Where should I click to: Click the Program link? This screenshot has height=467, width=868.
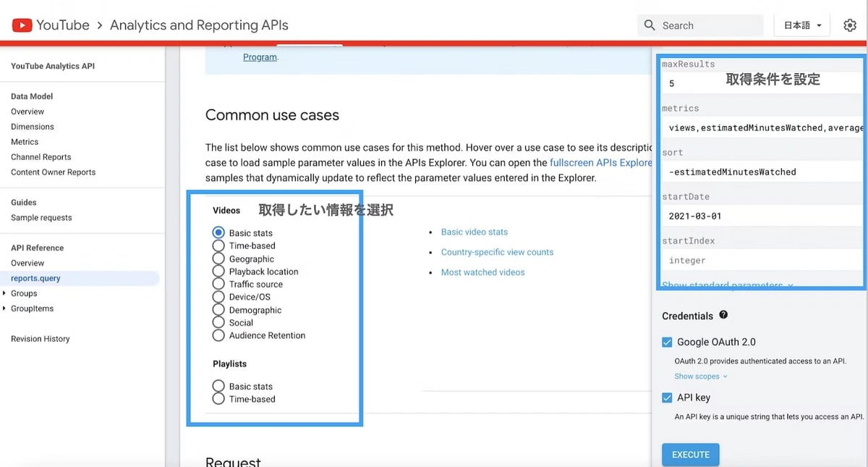pos(260,57)
